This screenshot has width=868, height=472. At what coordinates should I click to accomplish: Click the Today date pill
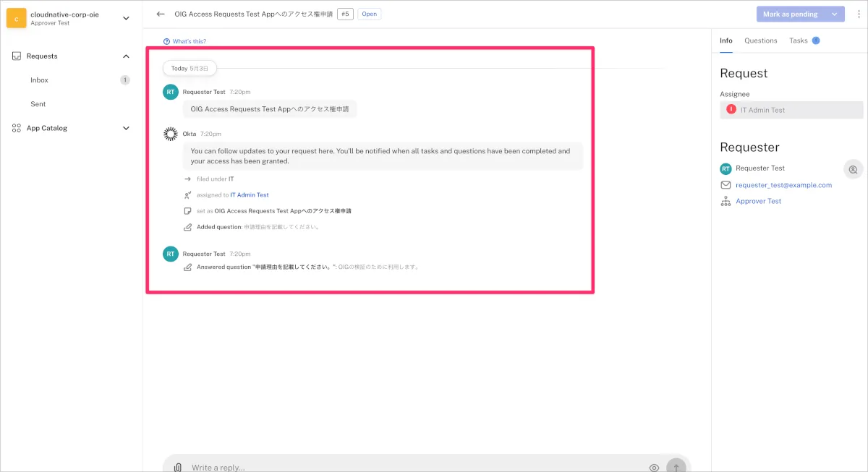point(190,68)
